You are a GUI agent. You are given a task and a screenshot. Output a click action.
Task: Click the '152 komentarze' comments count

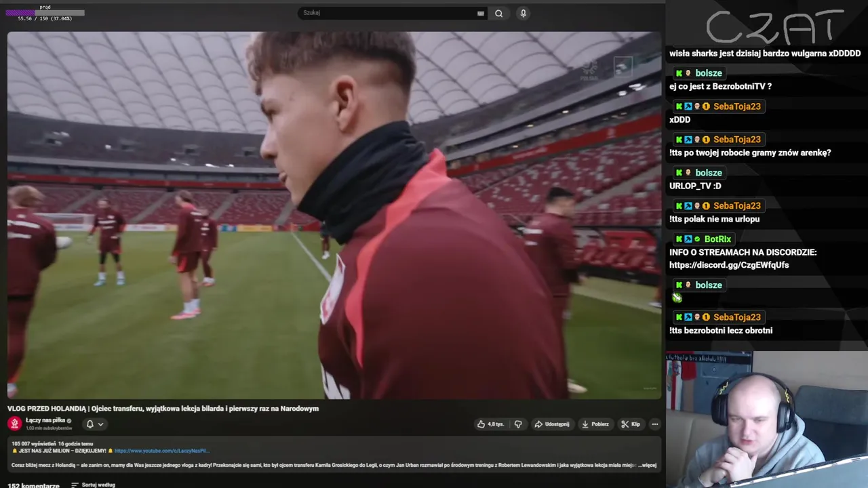pos(33,485)
